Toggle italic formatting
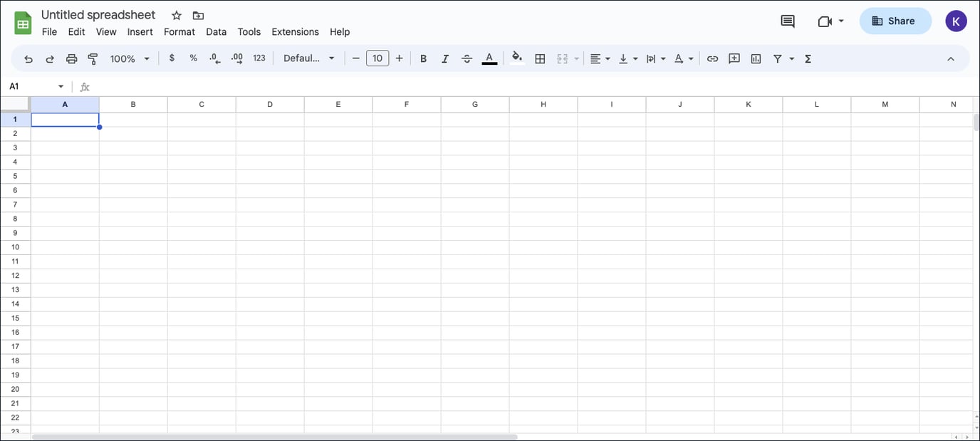Image resolution: width=980 pixels, height=441 pixels. (444, 58)
